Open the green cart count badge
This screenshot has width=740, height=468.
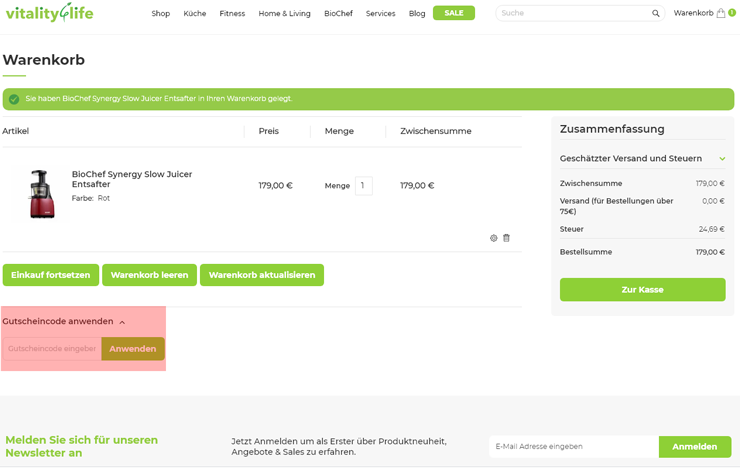732,13
